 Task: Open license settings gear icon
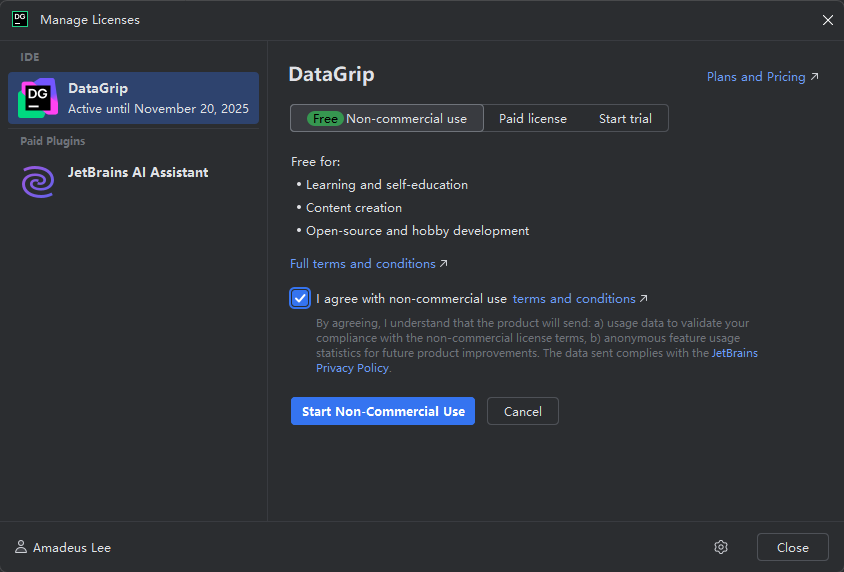coord(721,547)
